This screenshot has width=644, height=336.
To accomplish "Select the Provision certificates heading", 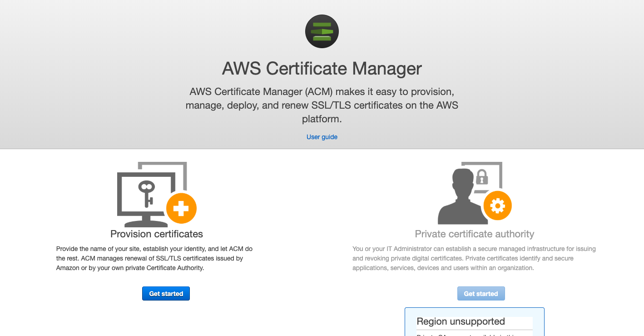I will tap(157, 234).
